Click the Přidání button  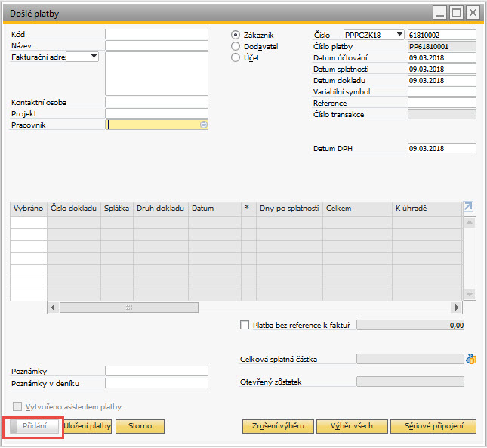[34, 426]
